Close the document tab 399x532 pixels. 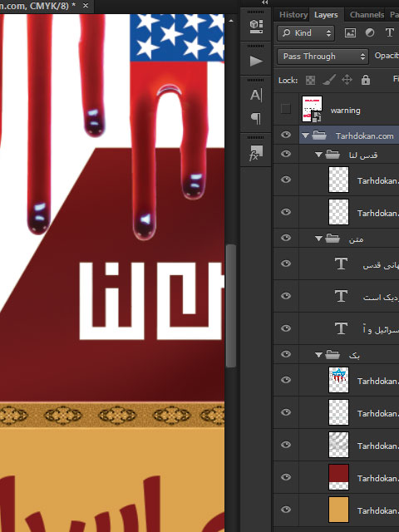tap(86, 6)
